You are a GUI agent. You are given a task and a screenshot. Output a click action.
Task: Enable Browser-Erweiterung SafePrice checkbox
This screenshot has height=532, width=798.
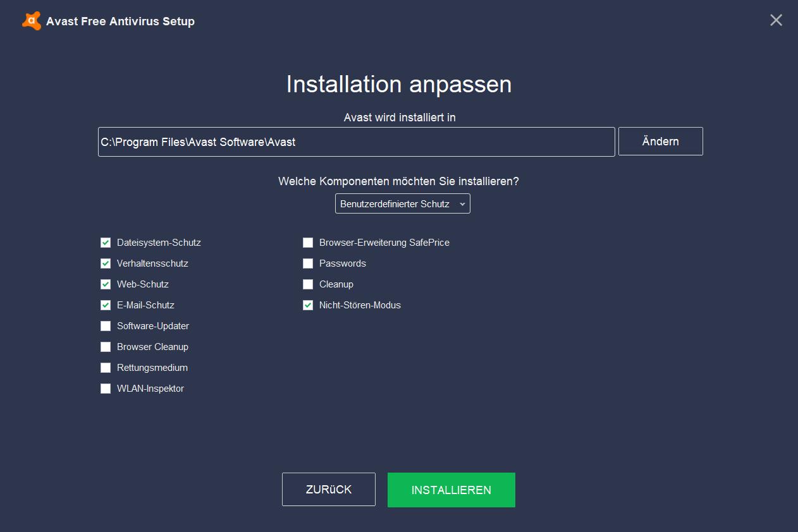tap(308, 243)
